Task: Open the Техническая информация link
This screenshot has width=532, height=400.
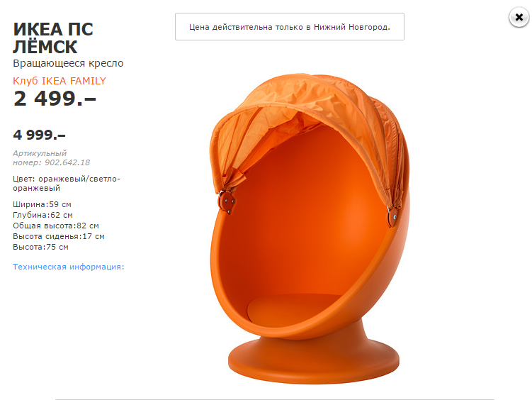Action: pos(69,267)
